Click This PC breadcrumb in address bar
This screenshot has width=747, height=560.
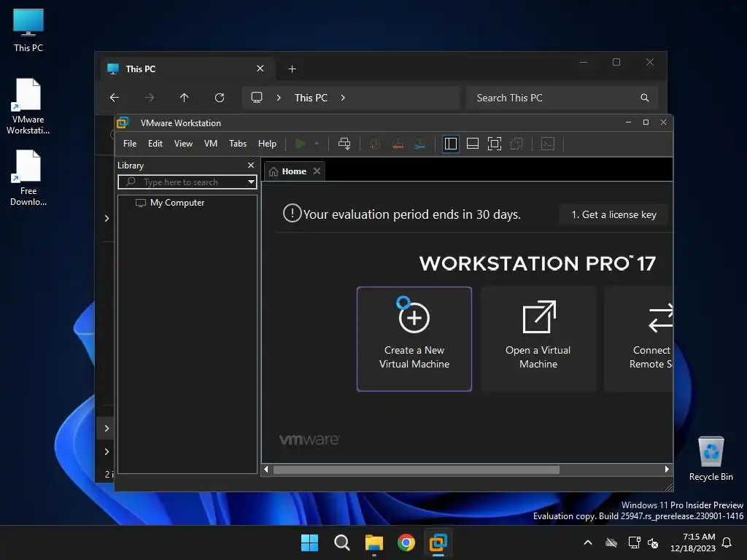click(x=311, y=98)
